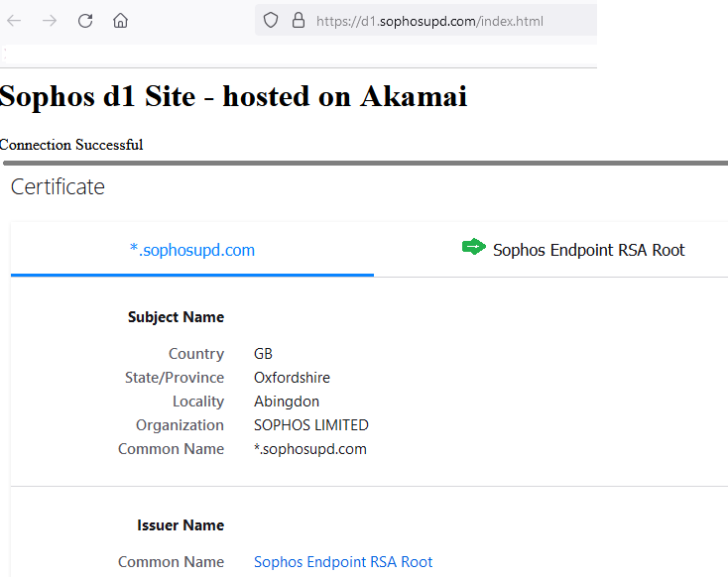Image resolution: width=728 pixels, height=577 pixels.
Task: Click the subject Common Name value *.sophosupd.com
Action: coord(310,449)
